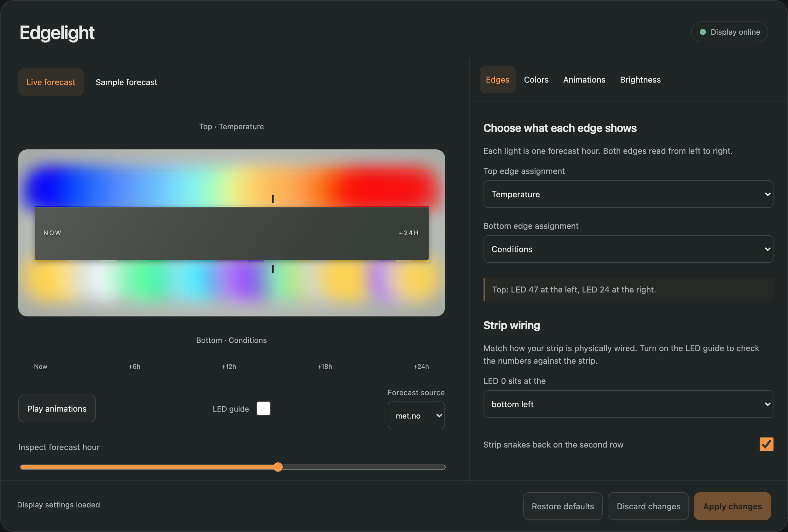Switch to the Sample forecast tab

coord(126,82)
